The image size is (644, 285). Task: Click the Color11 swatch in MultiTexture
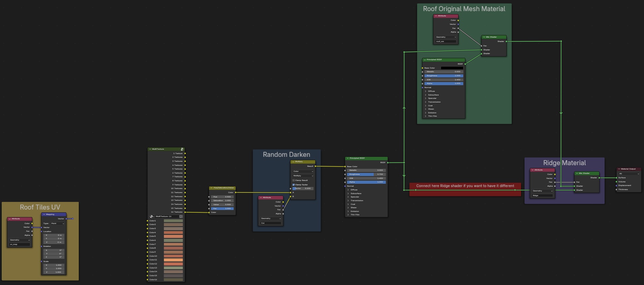[x=173, y=260]
